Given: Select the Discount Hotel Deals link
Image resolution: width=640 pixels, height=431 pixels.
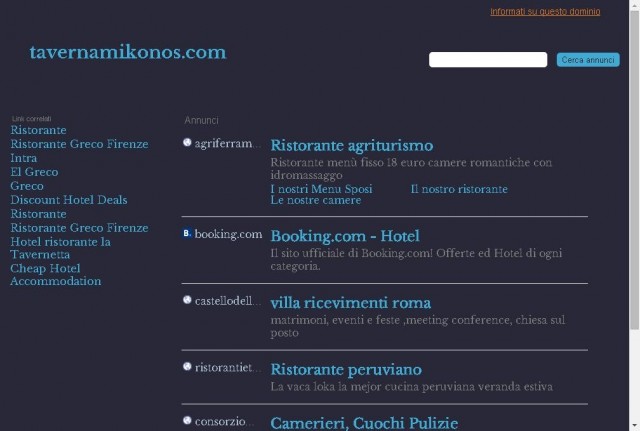Looking at the screenshot, I should 69,200.
